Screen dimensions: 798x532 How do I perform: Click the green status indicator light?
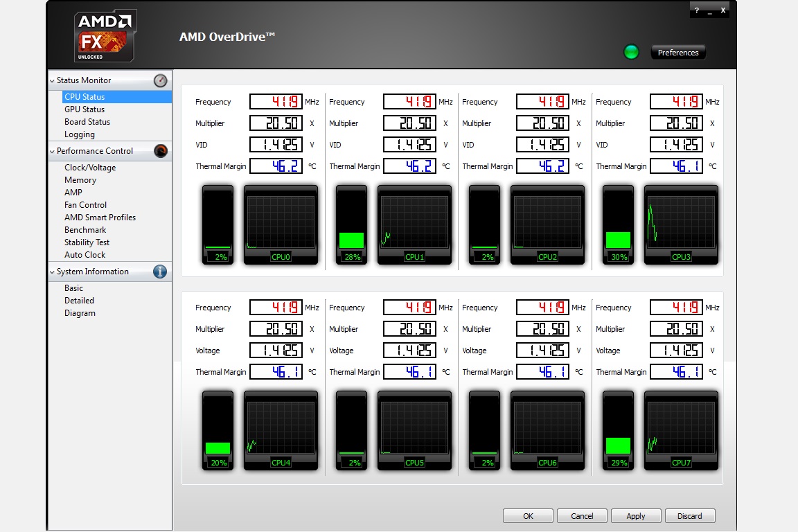coord(631,51)
